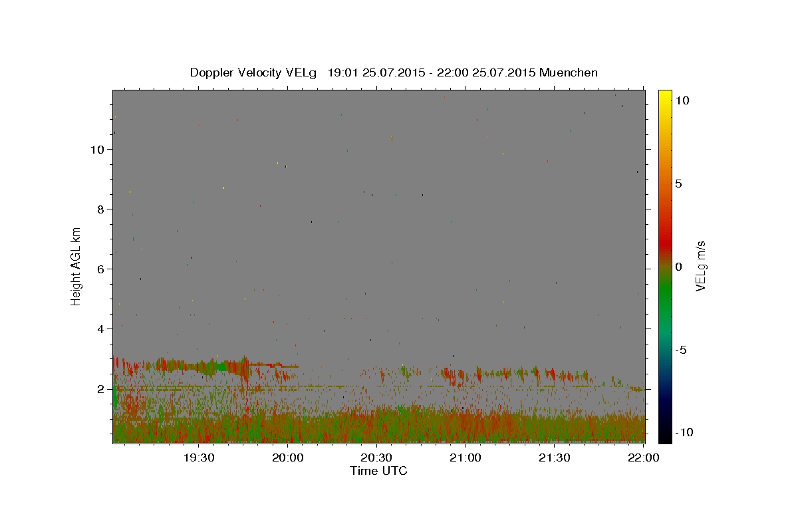This screenshot has height=532, width=798.
Task: Click the '21:00' time axis label
Action: click(x=465, y=458)
